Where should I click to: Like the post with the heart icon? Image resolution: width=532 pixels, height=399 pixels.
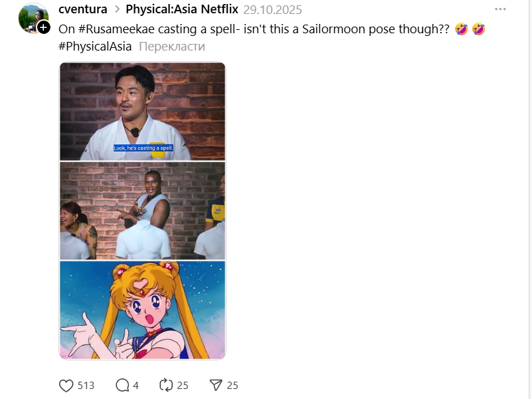tap(66, 386)
